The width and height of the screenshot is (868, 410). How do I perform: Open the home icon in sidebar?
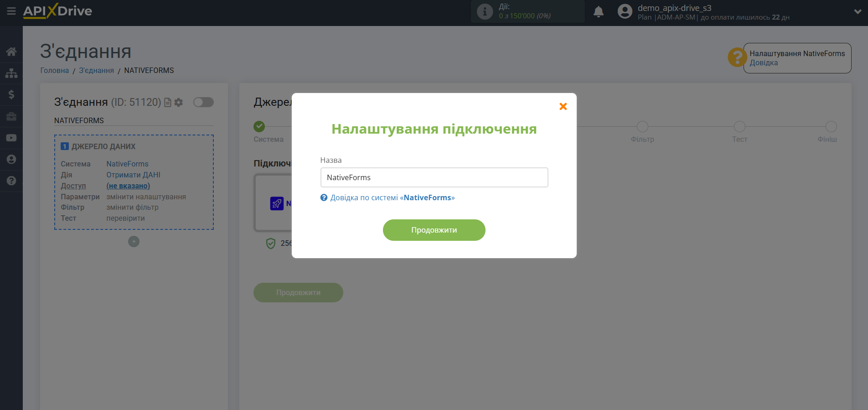point(11,52)
